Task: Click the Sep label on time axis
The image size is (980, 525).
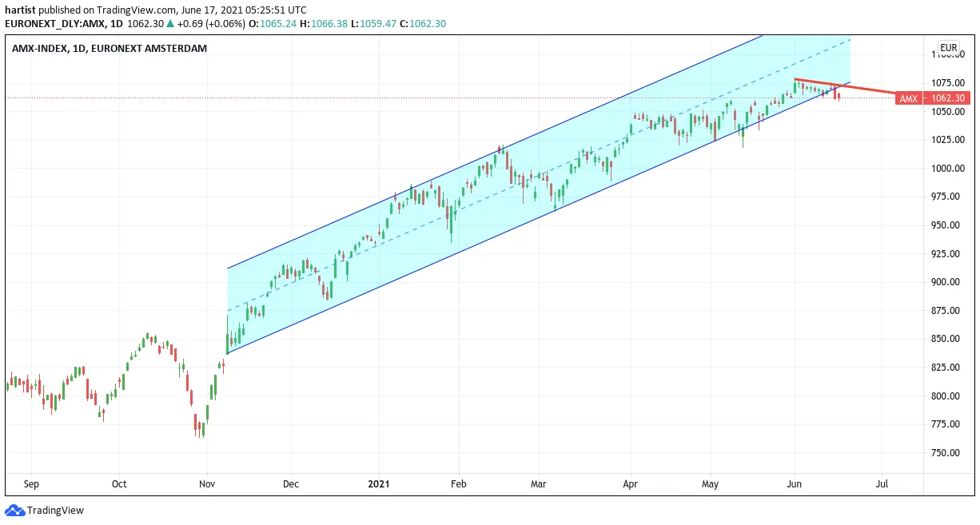Action: coord(31,484)
